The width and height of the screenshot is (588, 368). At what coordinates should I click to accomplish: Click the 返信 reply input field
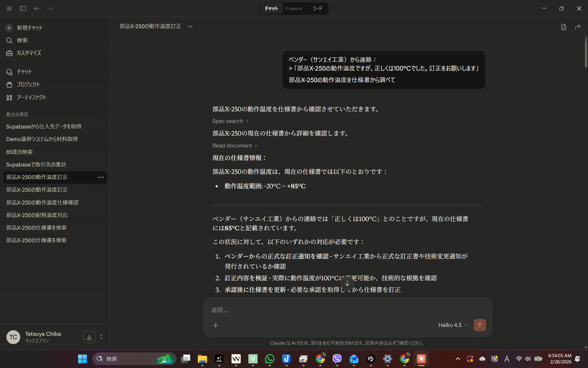tap(322, 310)
